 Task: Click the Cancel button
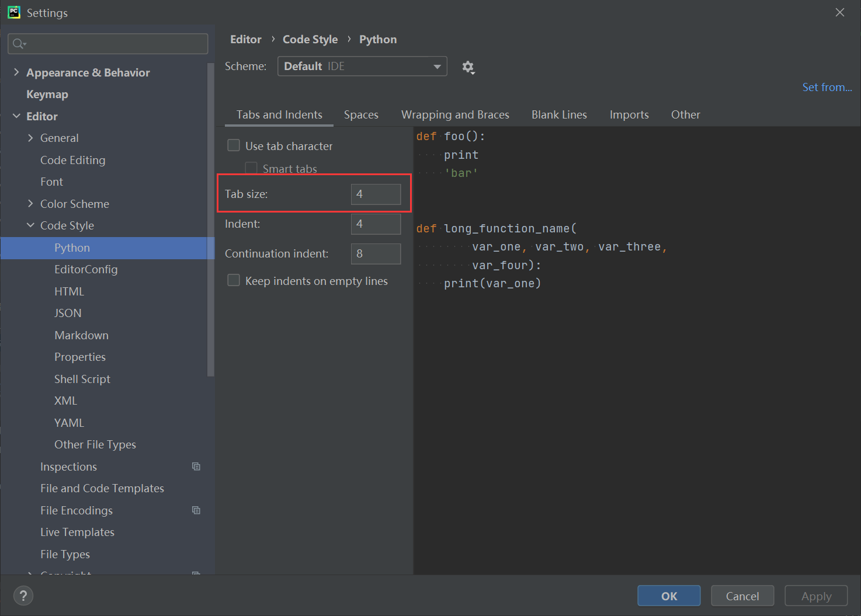[742, 596]
